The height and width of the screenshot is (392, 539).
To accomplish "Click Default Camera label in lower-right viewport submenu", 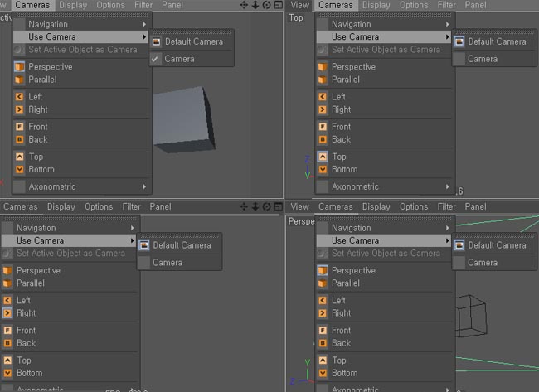I will (497, 245).
